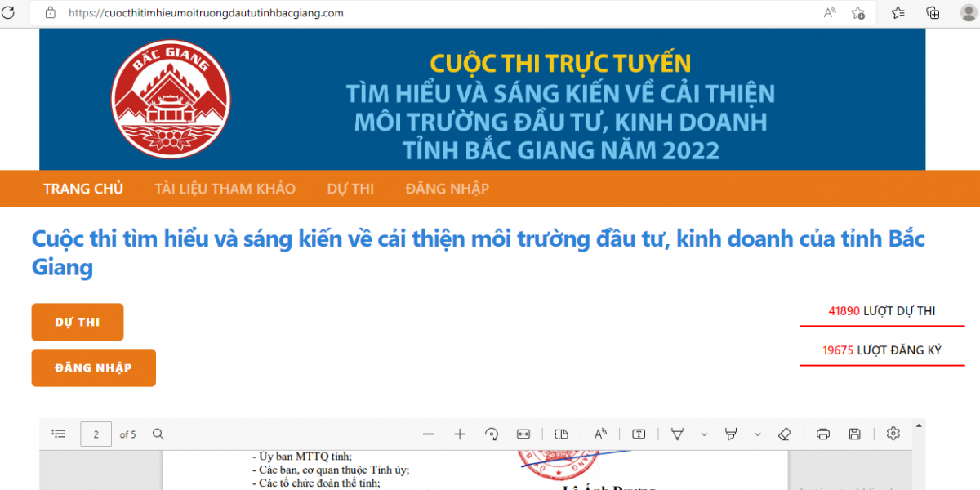
Task: Open the PDF search magnifier icon
Action: point(158,434)
